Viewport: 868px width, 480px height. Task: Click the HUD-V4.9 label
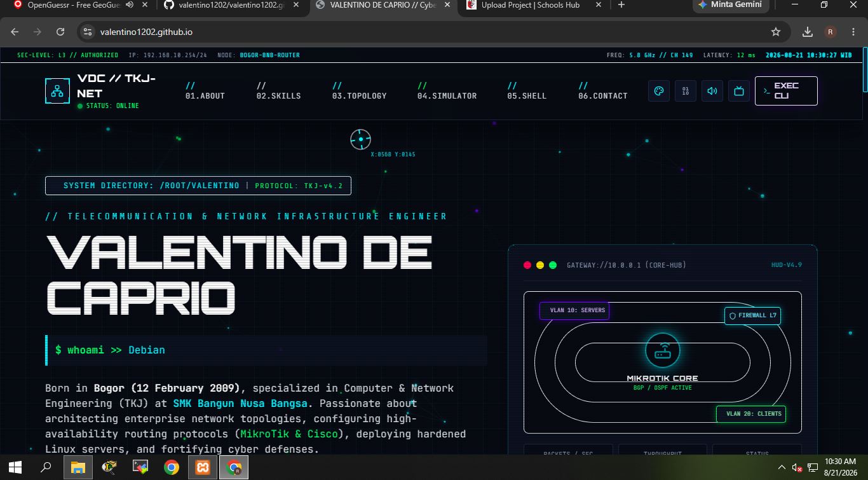[787, 265]
